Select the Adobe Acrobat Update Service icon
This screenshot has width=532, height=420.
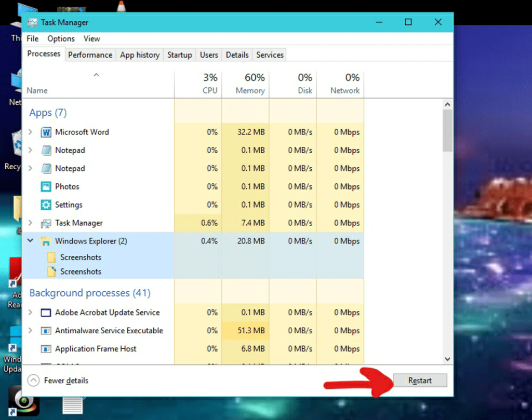tap(46, 313)
